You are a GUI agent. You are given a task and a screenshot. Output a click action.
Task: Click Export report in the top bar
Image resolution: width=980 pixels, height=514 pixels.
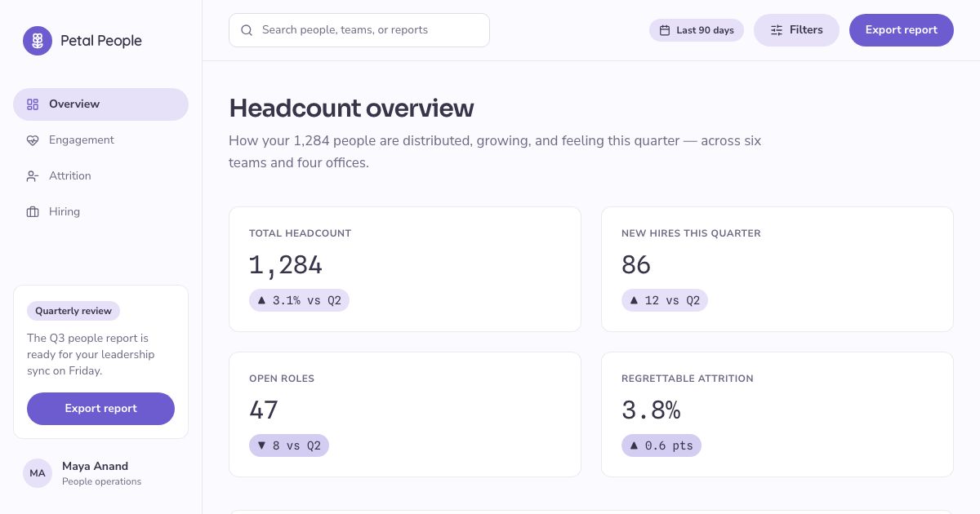pyautogui.click(x=902, y=30)
